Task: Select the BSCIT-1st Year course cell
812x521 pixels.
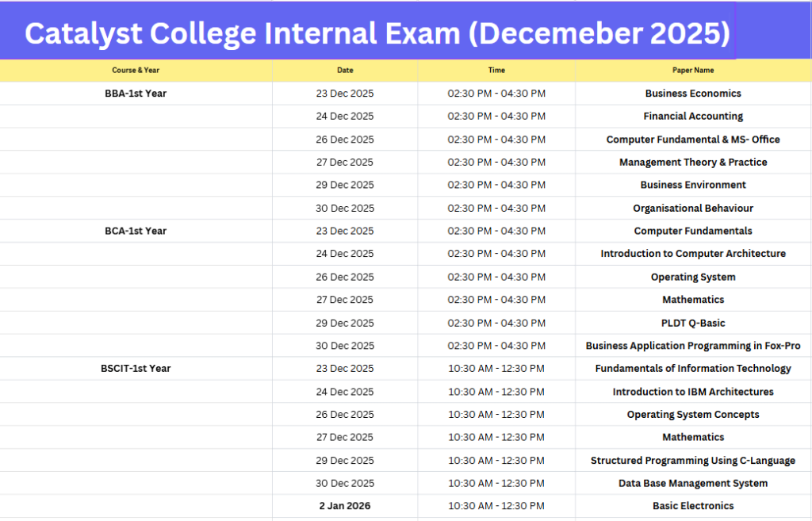Action: [x=136, y=368]
